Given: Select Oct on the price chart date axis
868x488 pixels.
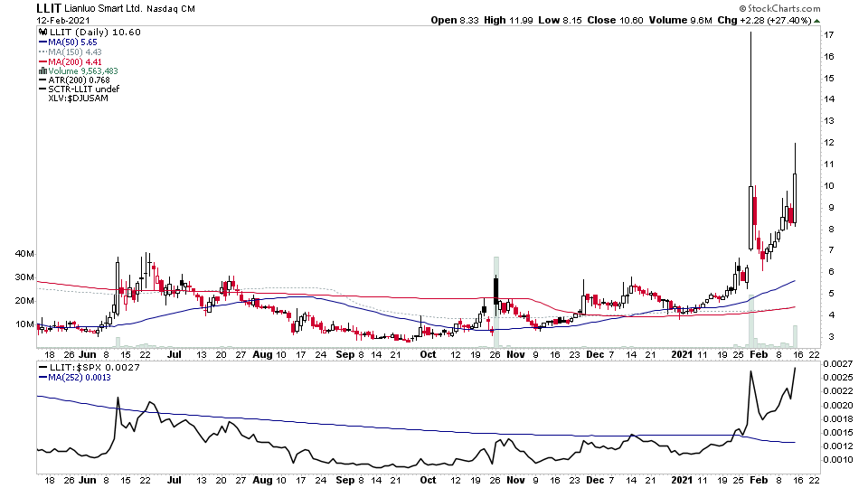Looking at the screenshot, I should [x=428, y=354].
